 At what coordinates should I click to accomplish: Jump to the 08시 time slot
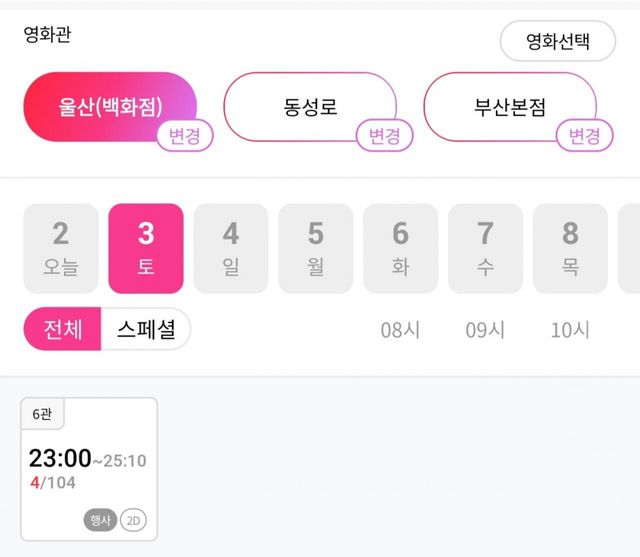point(400,330)
